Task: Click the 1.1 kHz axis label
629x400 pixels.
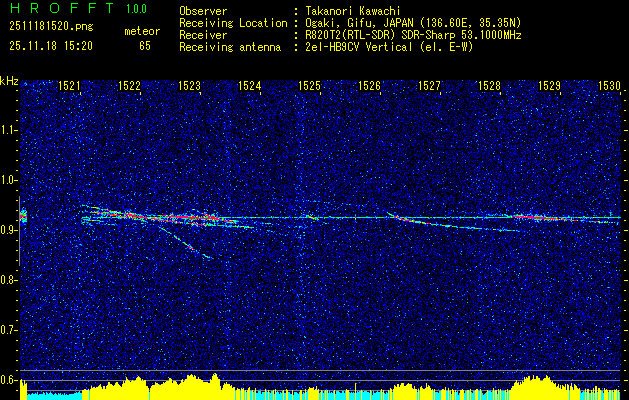Action: 9,130
